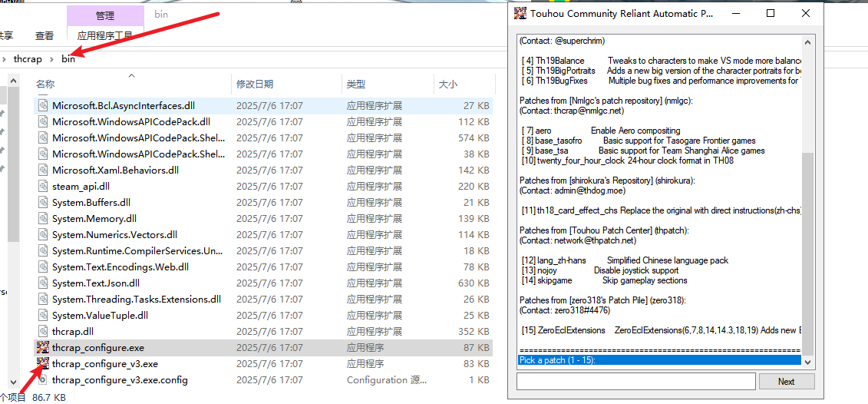This screenshot has height=404, width=868.
Task: Click the [8] base_tasofro patch line
Action: click(x=639, y=141)
